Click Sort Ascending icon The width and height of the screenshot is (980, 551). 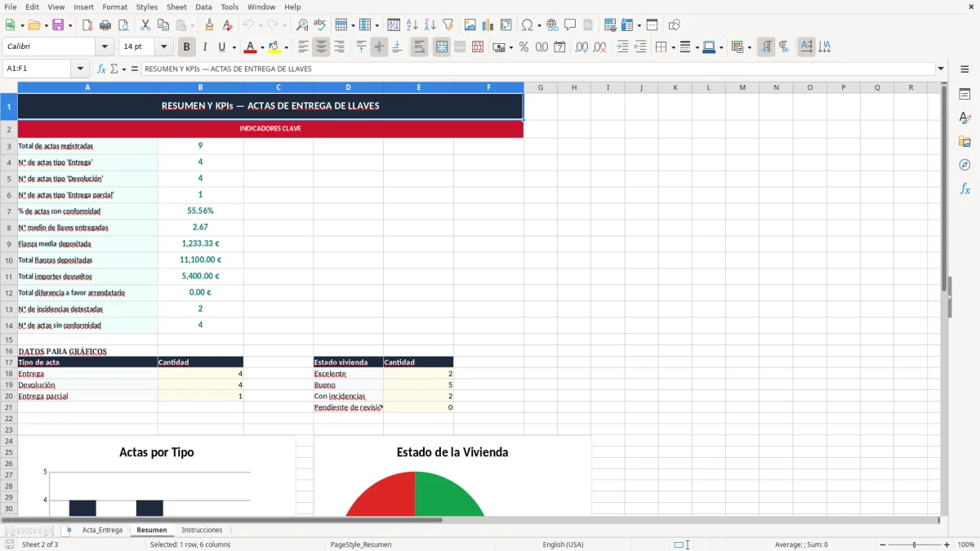[412, 25]
